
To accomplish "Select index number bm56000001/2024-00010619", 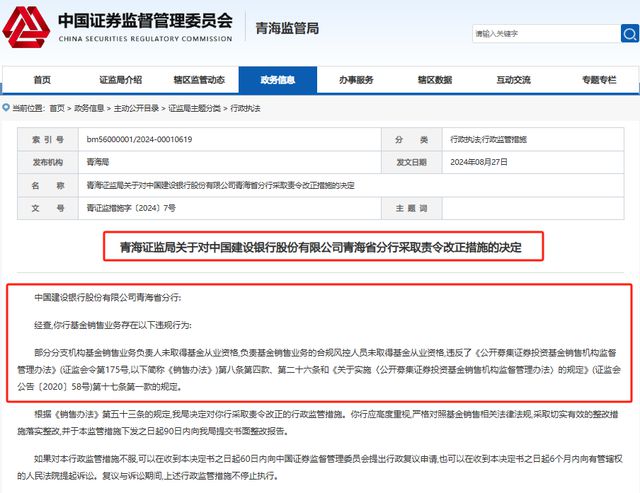I will pyautogui.click(x=139, y=140).
